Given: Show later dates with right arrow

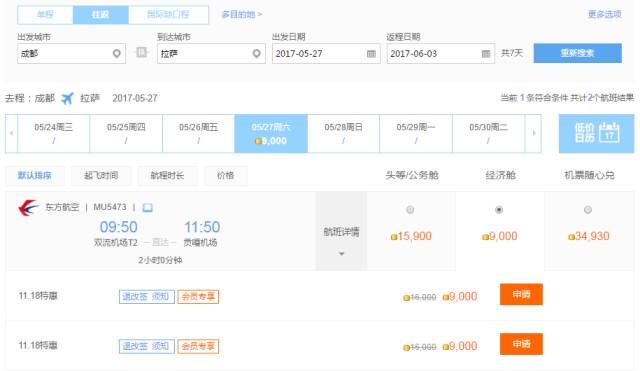Looking at the screenshot, I should click(x=533, y=133).
